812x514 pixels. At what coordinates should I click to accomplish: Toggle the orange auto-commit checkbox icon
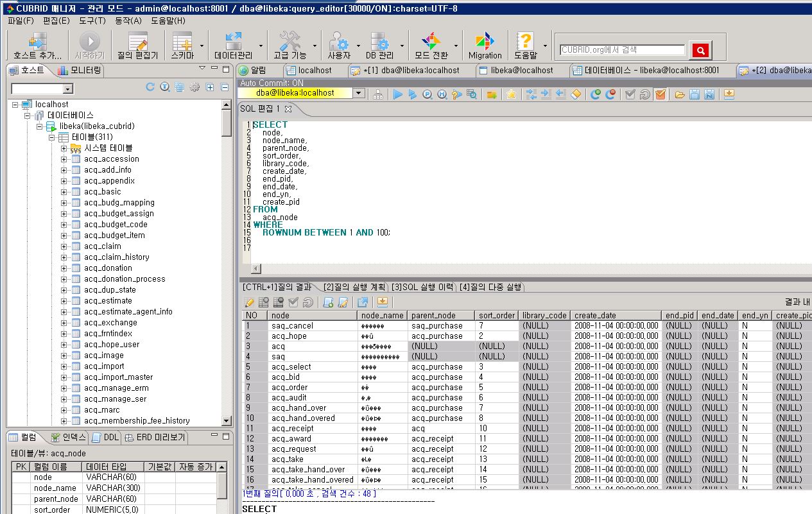[x=660, y=94]
